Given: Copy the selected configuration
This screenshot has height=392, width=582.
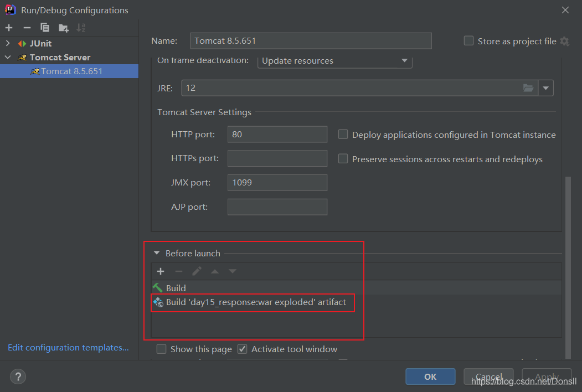Looking at the screenshot, I should tap(44, 28).
